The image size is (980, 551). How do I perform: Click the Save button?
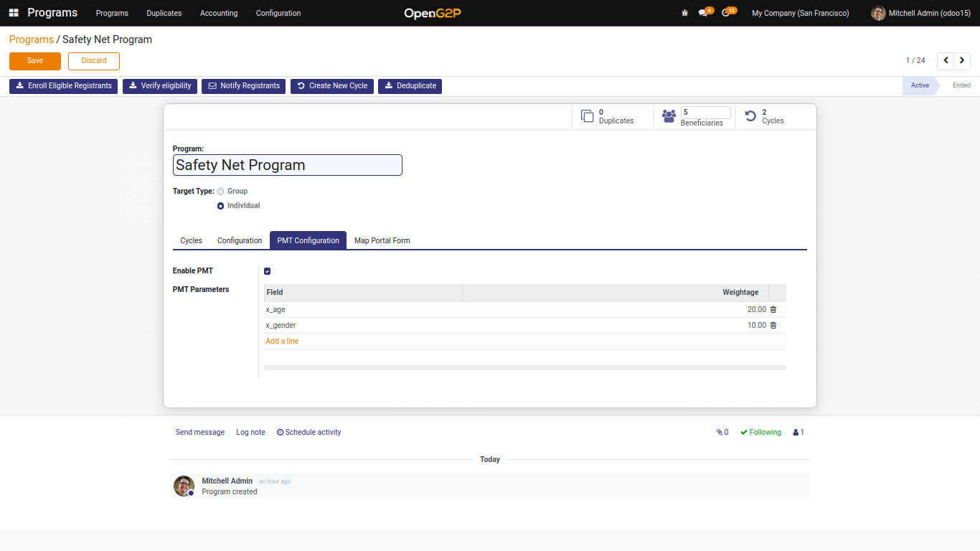[x=35, y=61]
